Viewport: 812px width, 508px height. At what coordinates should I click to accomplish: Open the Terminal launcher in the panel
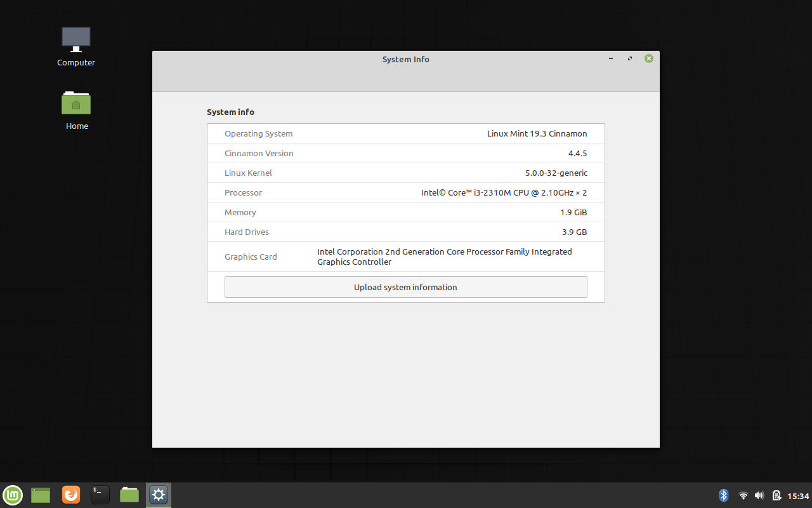click(100, 495)
